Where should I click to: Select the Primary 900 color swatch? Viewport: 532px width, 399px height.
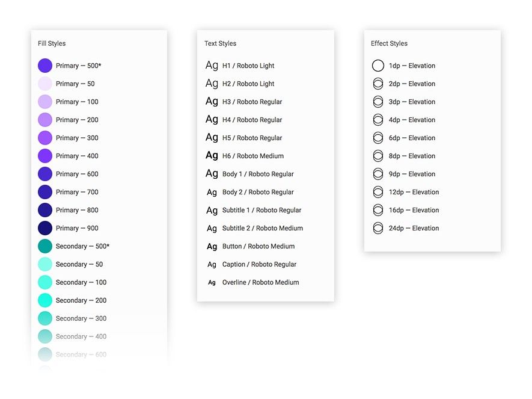point(44,228)
